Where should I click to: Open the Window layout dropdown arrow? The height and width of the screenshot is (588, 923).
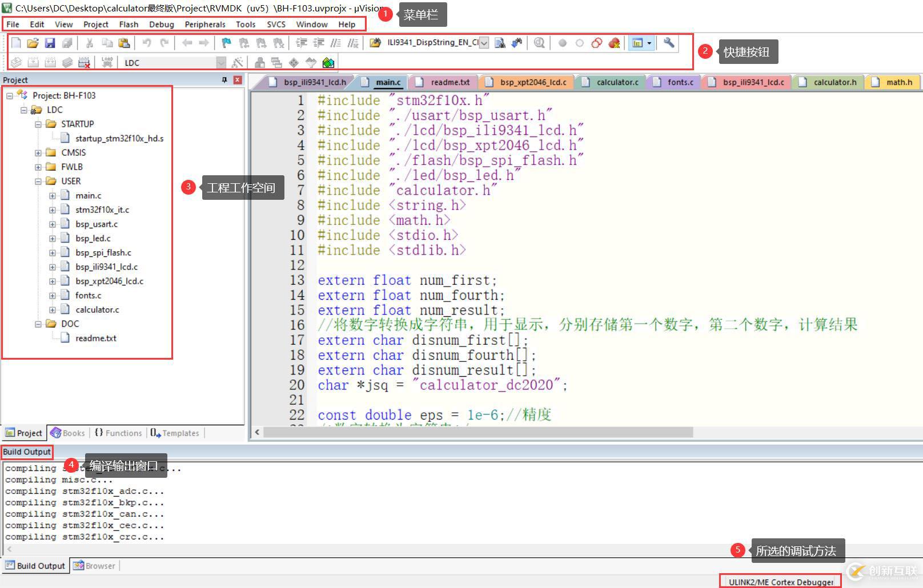click(649, 43)
